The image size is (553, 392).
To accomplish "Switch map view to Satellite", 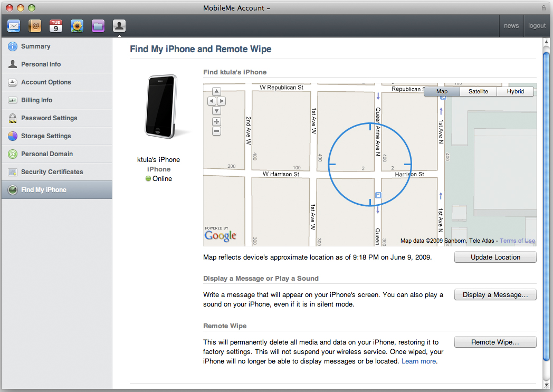I will click(x=478, y=91).
